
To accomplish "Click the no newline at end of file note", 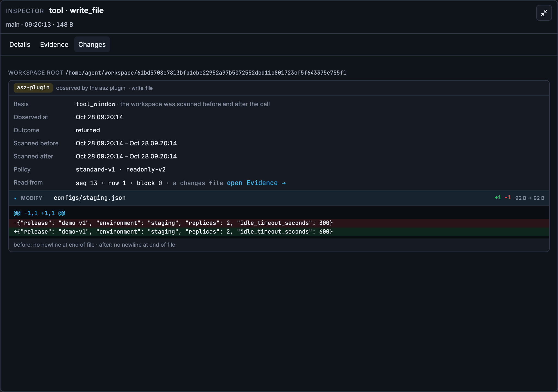I will point(94,245).
